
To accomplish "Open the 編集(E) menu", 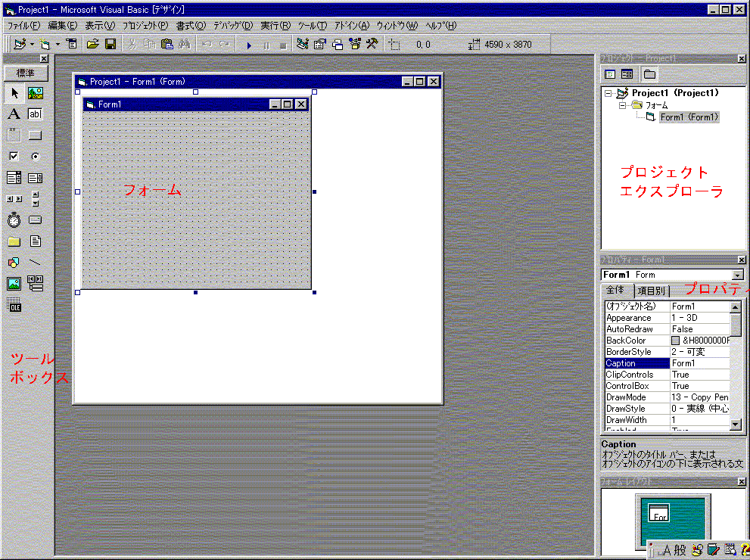I will point(62,26).
